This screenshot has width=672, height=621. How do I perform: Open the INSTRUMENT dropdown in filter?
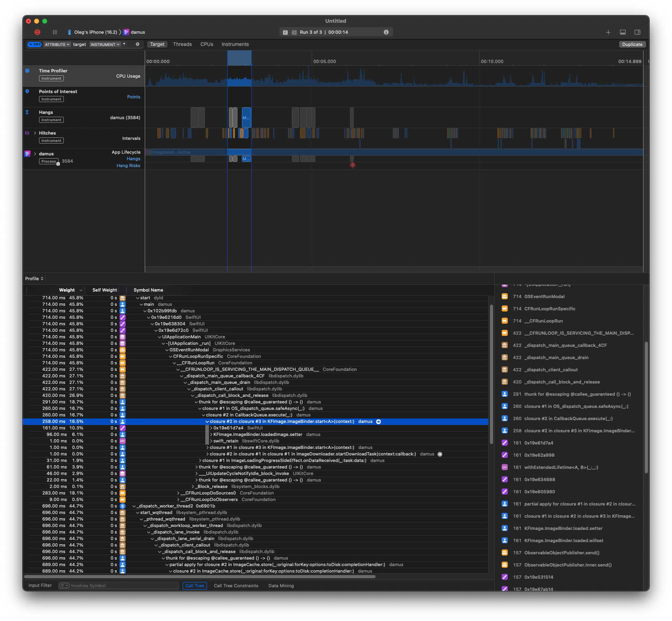pyautogui.click(x=105, y=44)
